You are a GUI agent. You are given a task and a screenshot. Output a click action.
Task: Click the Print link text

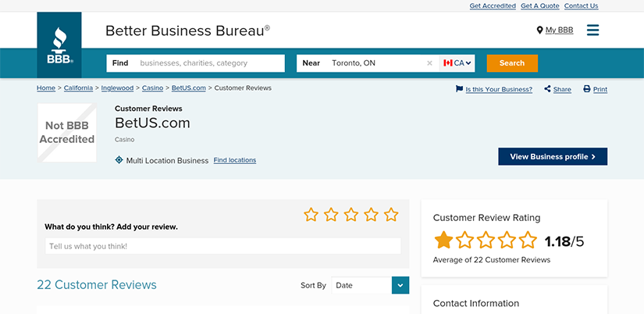pos(600,89)
